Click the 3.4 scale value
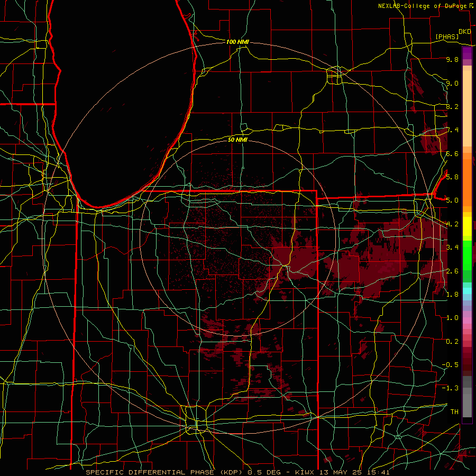476x476 pixels. click(x=452, y=247)
